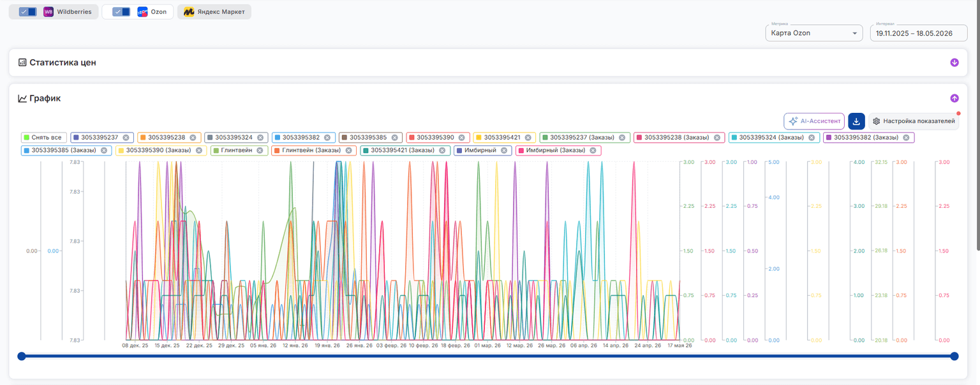The height and width of the screenshot is (385, 980).
Task: Open Настройка показателей settings button
Action: [x=914, y=121]
